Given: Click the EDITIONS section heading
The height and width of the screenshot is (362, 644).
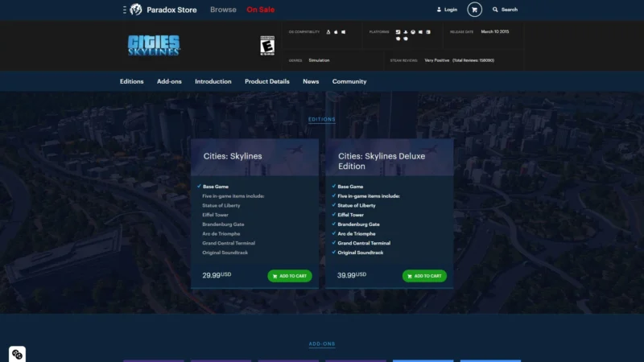Looking at the screenshot, I should click(x=322, y=119).
